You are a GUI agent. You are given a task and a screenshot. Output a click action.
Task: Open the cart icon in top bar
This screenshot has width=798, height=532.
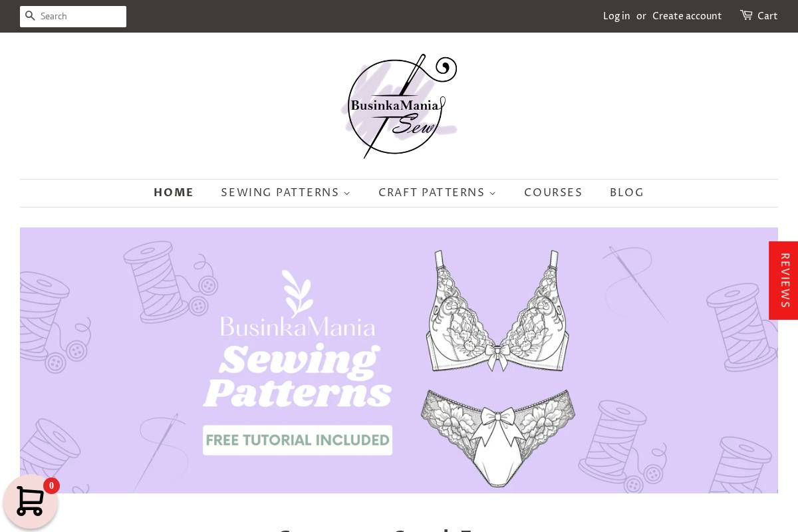[x=746, y=15]
